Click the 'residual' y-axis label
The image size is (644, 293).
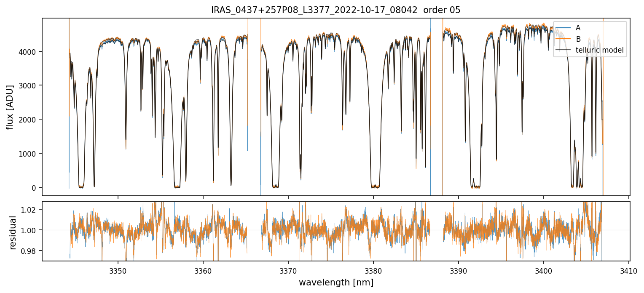tap(13, 232)
